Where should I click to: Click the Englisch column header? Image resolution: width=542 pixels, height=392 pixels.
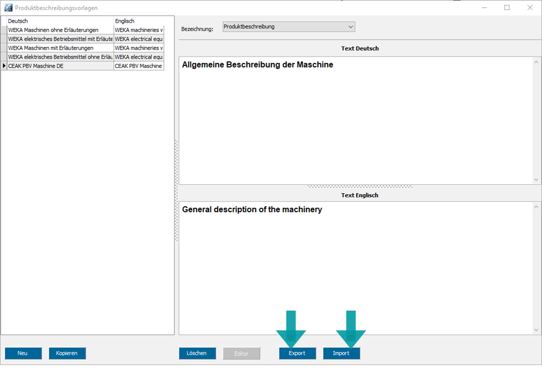pyautogui.click(x=138, y=21)
